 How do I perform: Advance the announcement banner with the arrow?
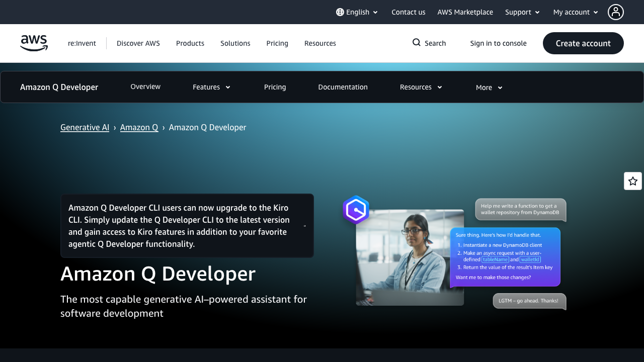304,227
